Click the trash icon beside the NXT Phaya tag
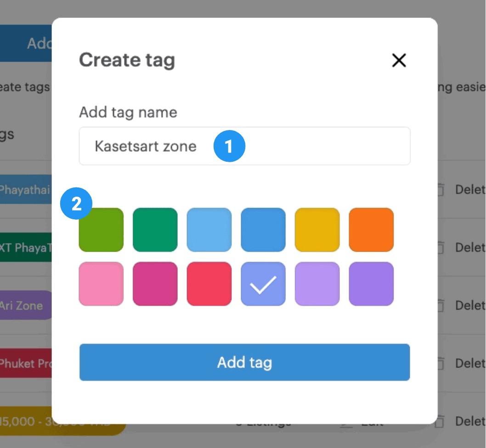 [440, 248]
